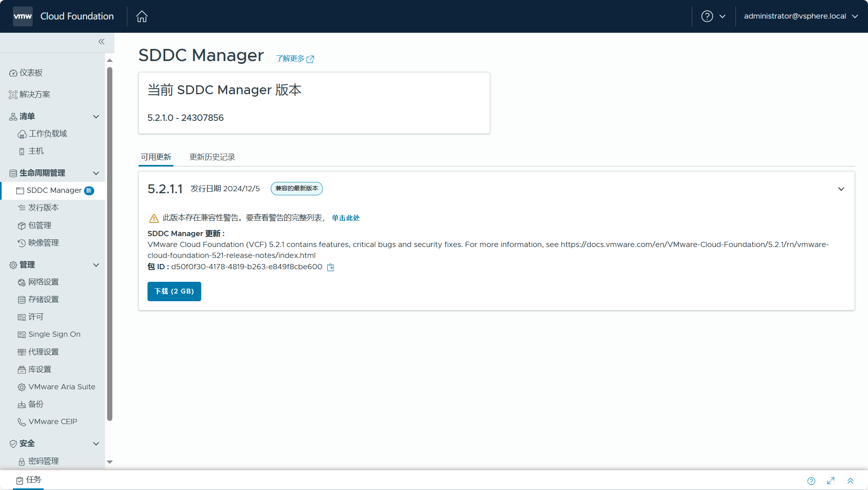Open 库设置 in sidebar
This screenshot has width=868, height=490.
[x=35, y=369]
